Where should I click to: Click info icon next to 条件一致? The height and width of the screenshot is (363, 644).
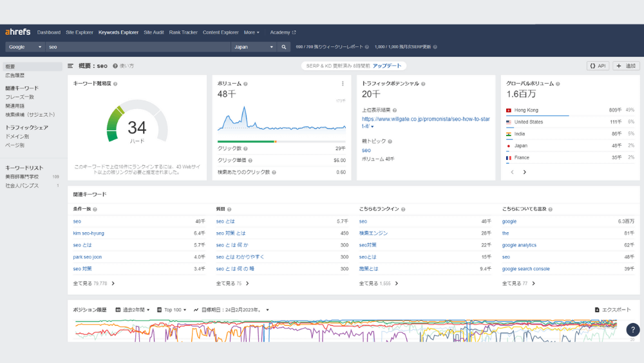click(95, 210)
